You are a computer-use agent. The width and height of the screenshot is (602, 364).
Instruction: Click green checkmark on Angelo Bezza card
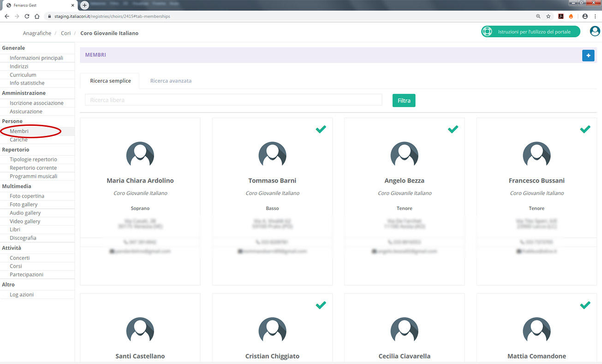453,129
